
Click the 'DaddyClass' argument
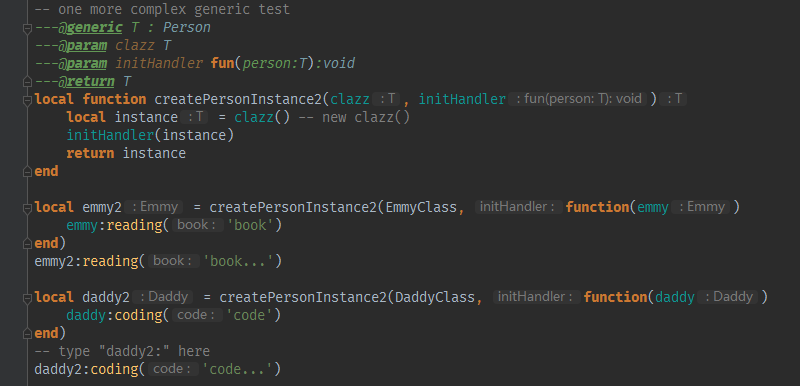pos(435,297)
